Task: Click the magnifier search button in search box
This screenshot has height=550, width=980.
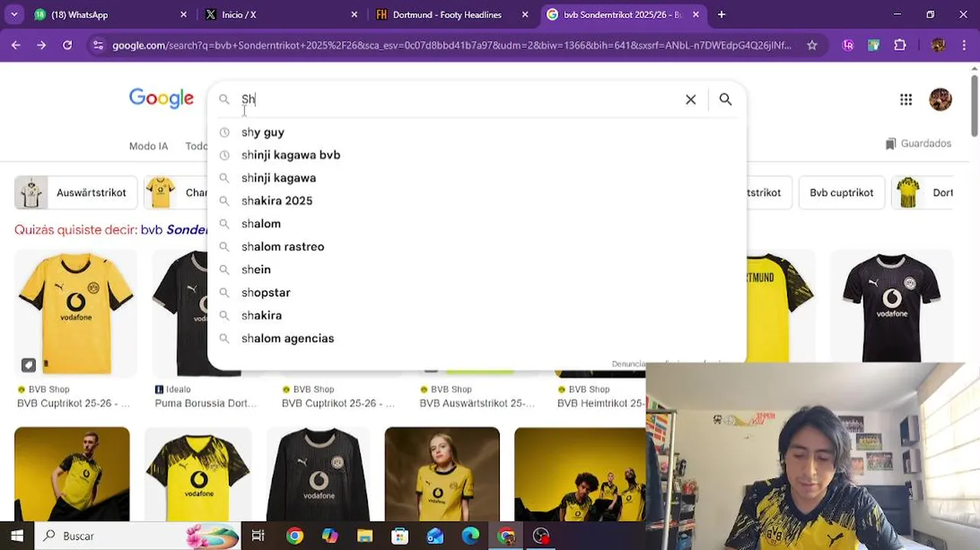Action: [x=725, y=99]
